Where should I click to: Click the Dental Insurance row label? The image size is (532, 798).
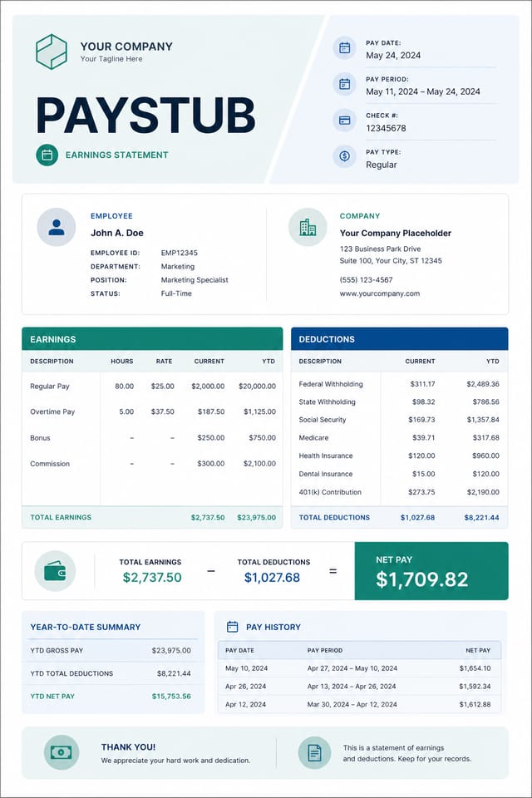326,474
